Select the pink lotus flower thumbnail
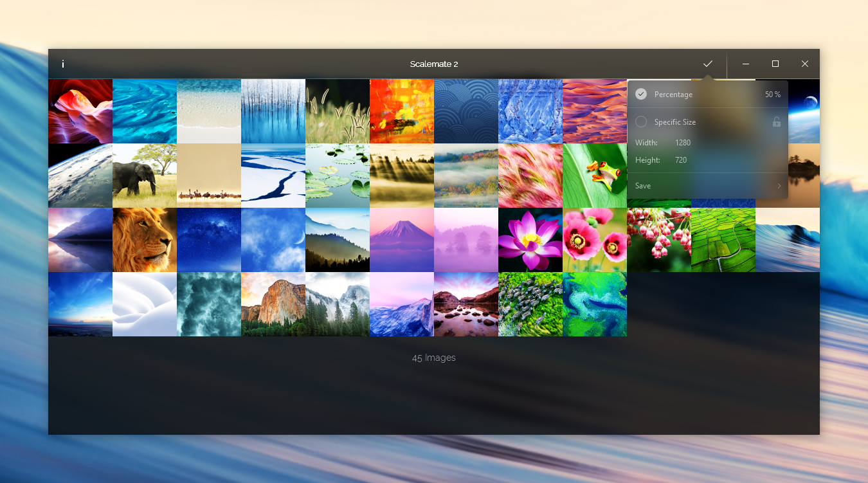 tap(530, 240)
